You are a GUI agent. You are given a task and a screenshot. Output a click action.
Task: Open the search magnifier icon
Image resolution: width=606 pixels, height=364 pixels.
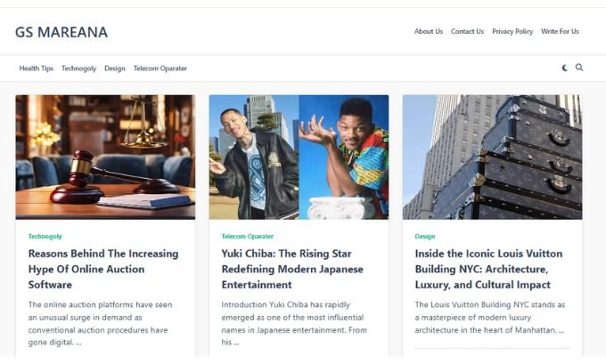(579, 68)
